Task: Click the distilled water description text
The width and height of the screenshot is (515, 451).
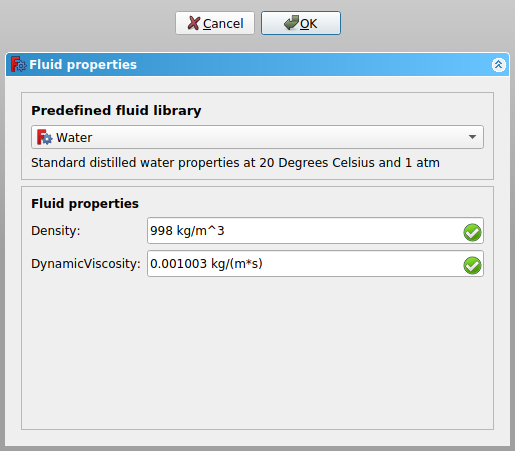Action: coord(235,163)
